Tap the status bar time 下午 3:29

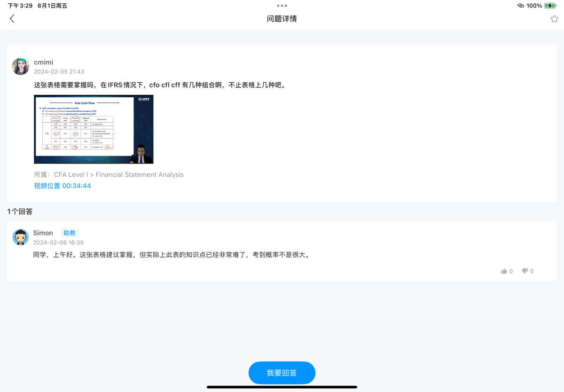click(20, 6)
